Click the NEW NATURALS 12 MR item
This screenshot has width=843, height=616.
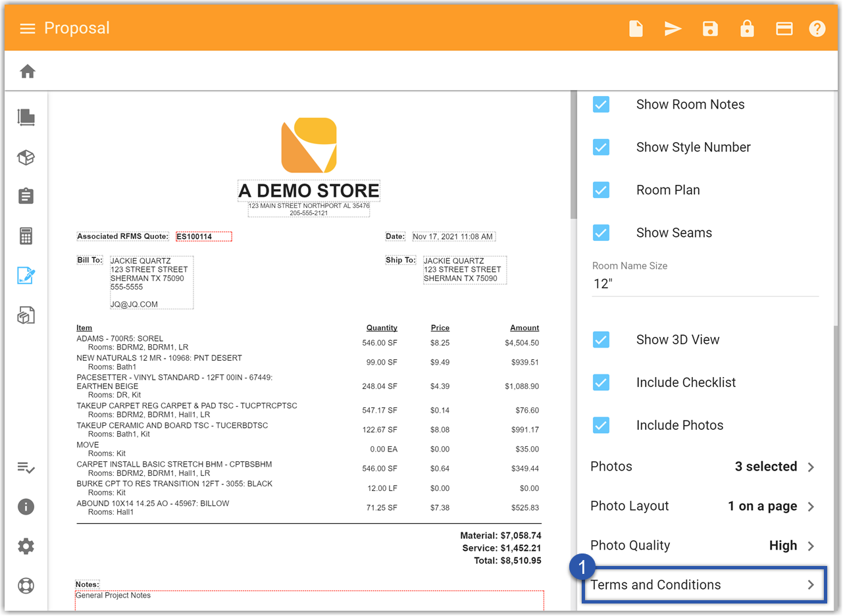(x=159, y=358)
